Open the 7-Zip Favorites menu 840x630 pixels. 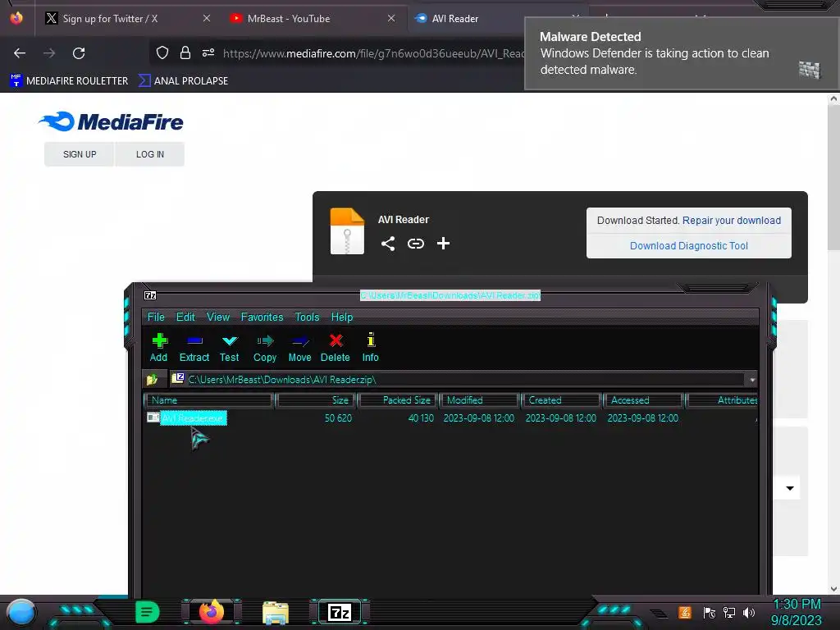coord(262,317)
